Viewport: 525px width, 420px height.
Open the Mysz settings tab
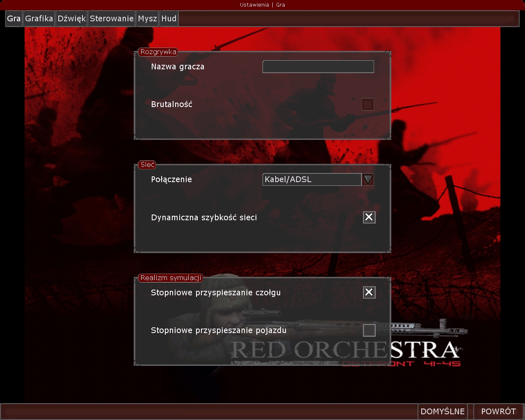coord(148,18)
